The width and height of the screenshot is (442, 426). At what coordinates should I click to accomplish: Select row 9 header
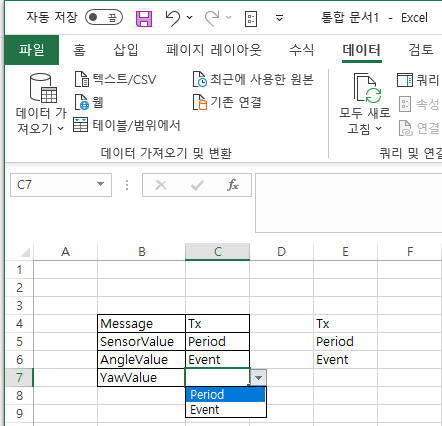[19, 414]
